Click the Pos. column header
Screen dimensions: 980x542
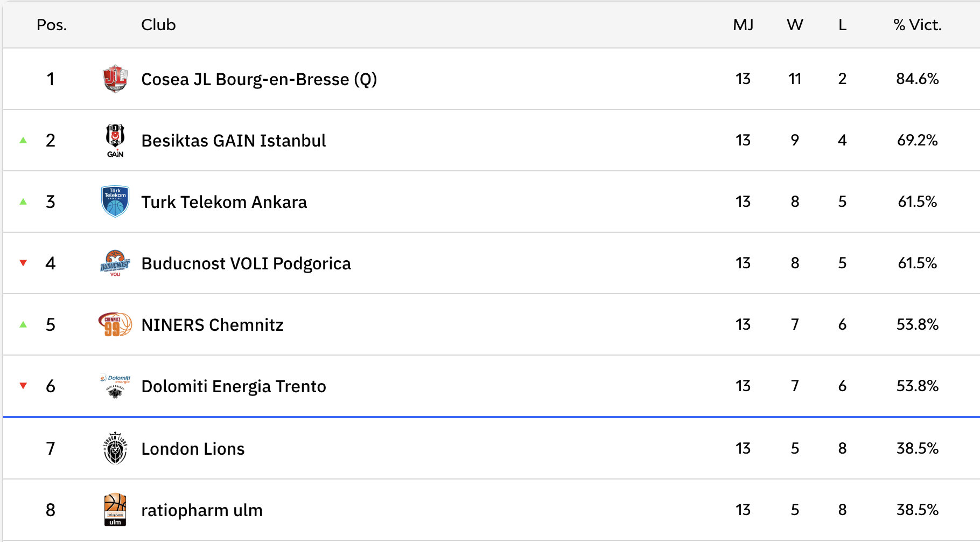(52, 25)
